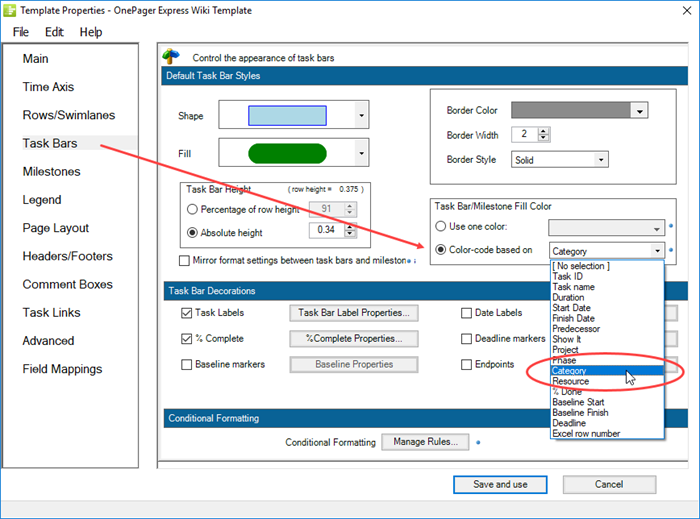This screenshot has height=519, width=700.
Task: Open Manage Rules for conditional formatting
Action: [424, 442]
